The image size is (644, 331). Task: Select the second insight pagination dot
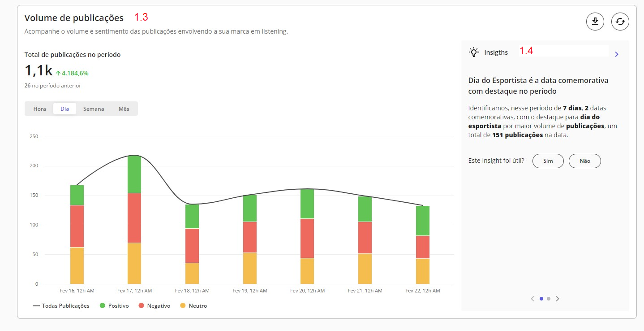(549, 299)
